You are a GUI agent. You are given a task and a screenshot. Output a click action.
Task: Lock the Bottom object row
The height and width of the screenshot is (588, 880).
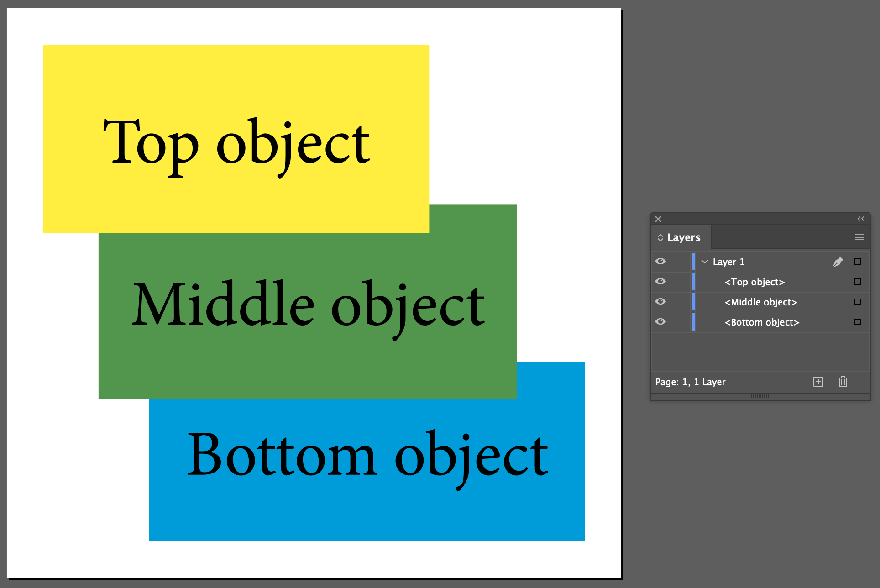coord(680,322)
